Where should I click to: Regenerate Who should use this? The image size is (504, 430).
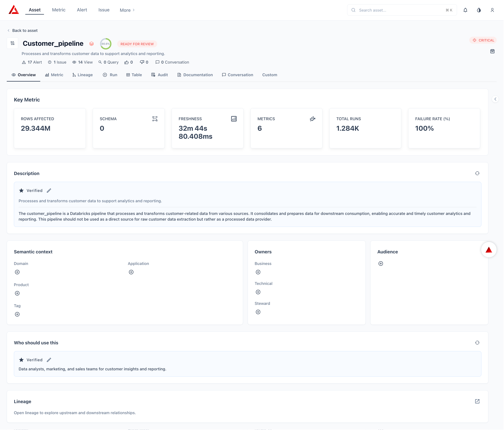pyautogui.click(x=477, y=343)
